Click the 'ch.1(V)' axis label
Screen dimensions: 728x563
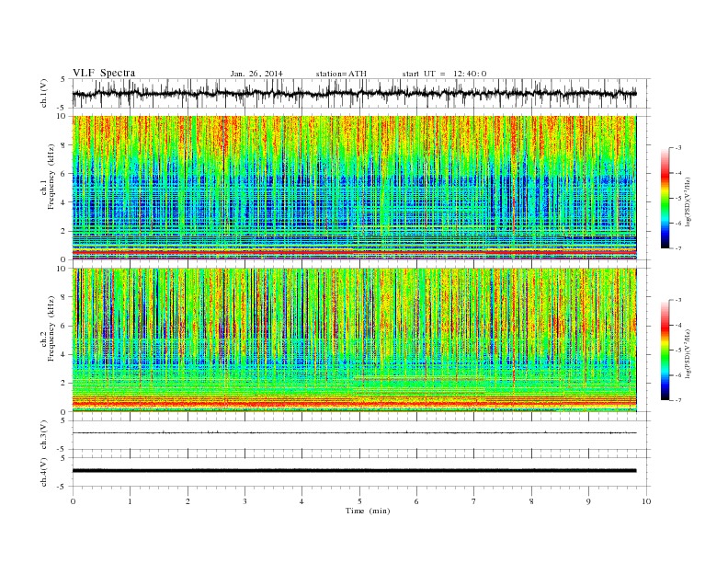(44, 94)
